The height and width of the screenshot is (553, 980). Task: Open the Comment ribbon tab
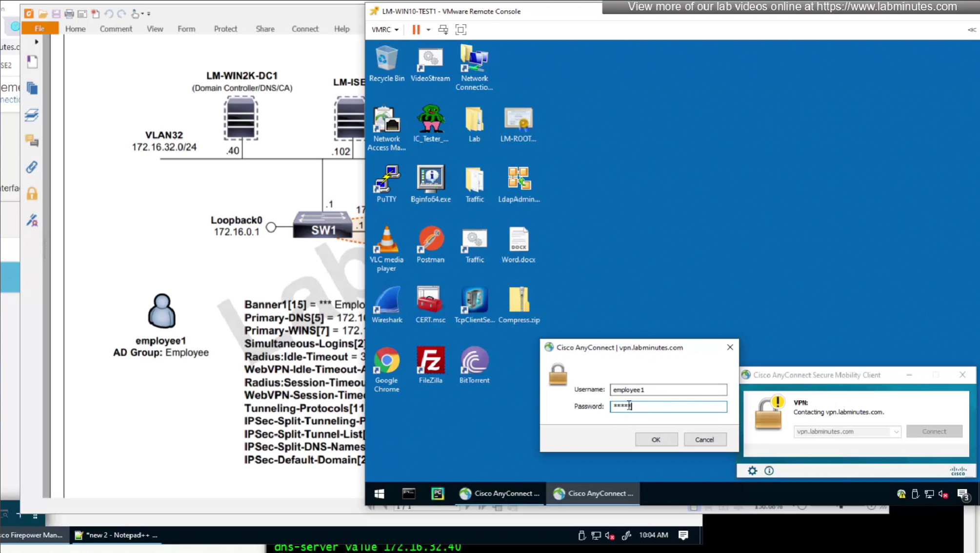click(x=116, y=29)
